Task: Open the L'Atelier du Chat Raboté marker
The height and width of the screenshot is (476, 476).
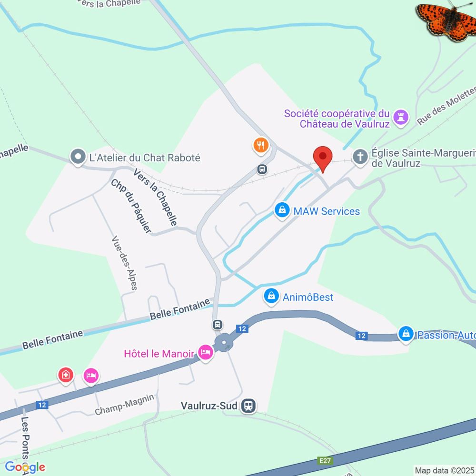Action: [x=78, y=157]
